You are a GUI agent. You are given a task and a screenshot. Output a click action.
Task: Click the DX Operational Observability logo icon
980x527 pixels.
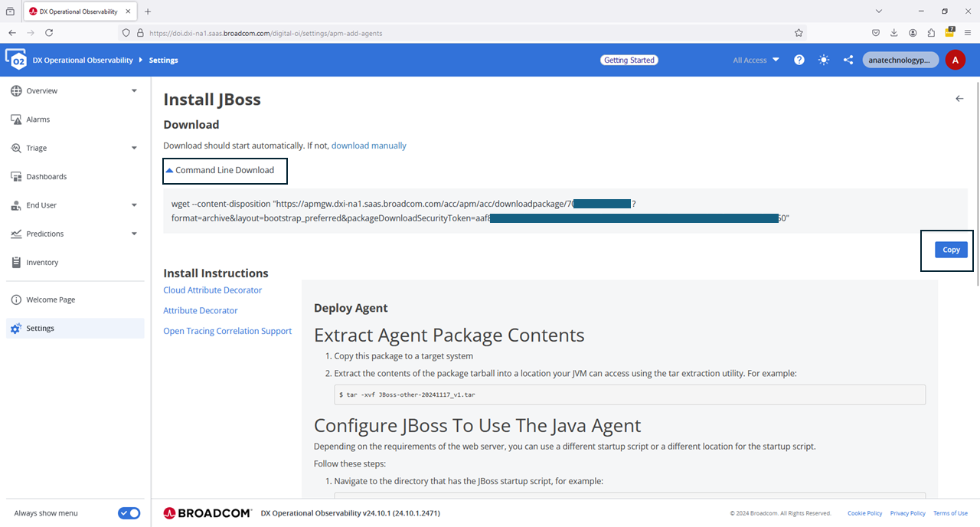(15, 60)
